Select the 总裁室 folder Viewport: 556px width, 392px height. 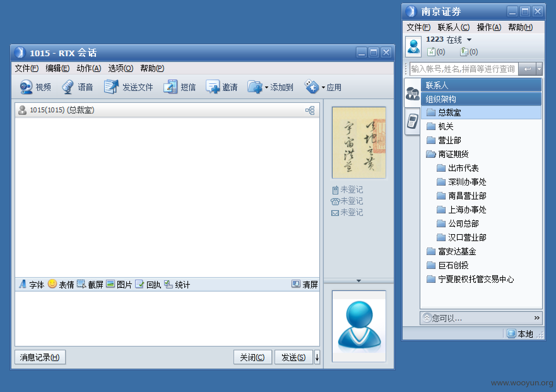click(481, 112)
